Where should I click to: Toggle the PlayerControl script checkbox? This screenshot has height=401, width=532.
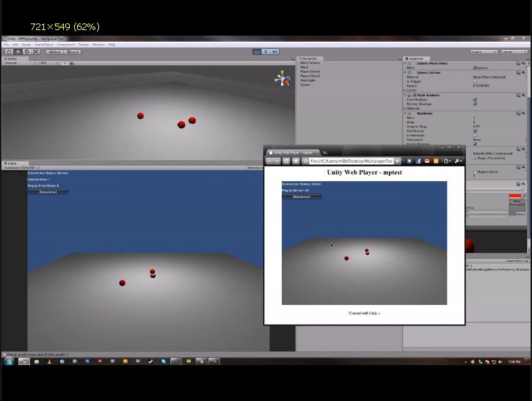point(475,172)
